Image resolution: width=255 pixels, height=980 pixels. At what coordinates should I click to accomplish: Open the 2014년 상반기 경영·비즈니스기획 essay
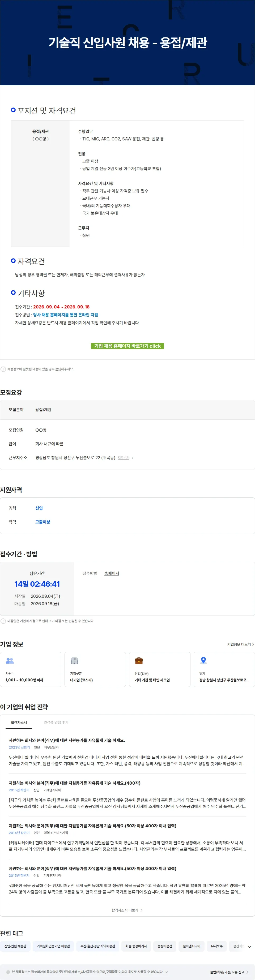127,838
